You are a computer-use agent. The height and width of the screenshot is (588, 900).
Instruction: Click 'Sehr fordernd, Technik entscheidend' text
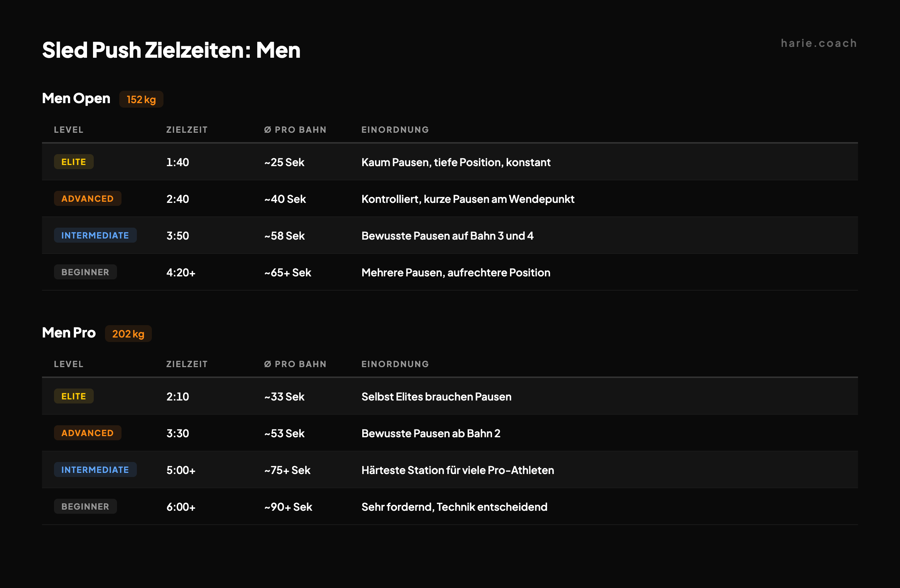click(x=454, y=507)
